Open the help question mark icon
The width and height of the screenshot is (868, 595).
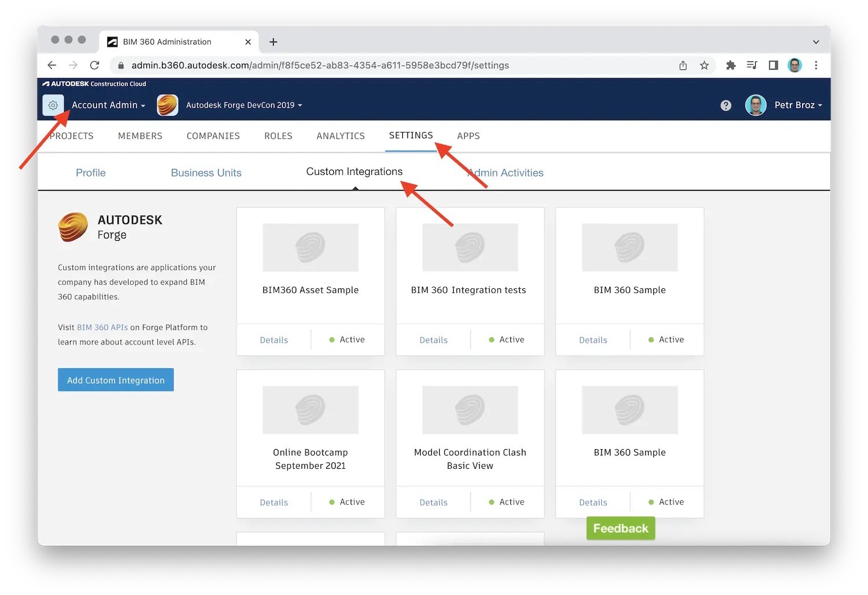(726, 105)
